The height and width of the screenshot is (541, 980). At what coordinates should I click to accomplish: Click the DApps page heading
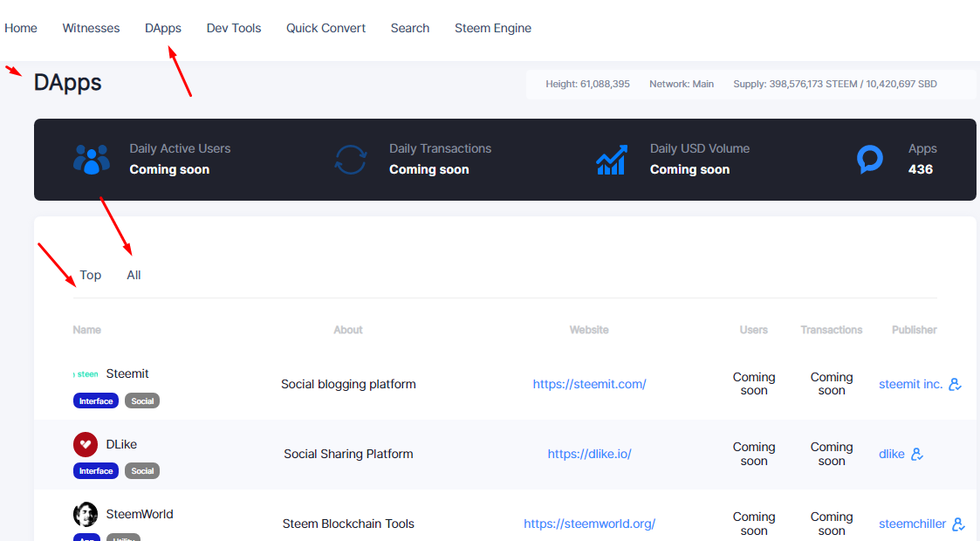(67, 83)
